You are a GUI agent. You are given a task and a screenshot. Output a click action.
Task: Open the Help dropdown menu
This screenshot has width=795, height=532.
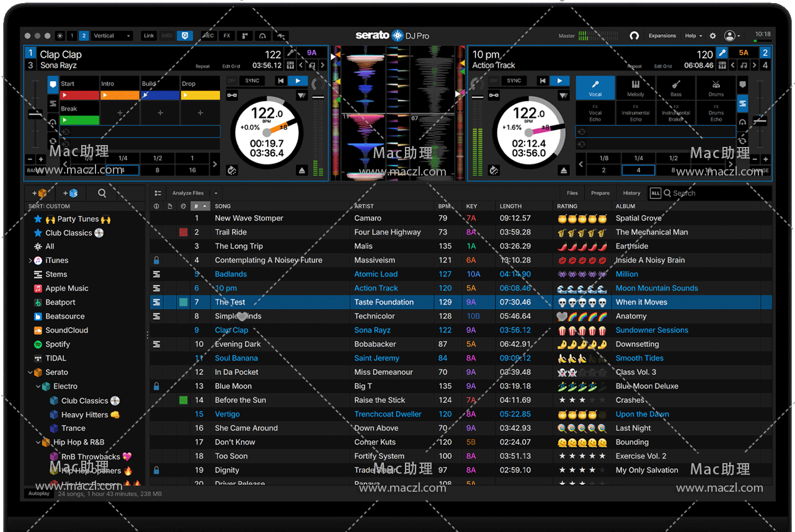click(x=693, y=36)
